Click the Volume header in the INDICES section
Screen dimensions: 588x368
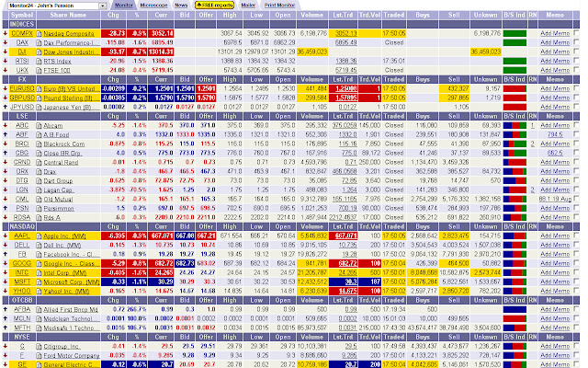[x=312, y=15]
